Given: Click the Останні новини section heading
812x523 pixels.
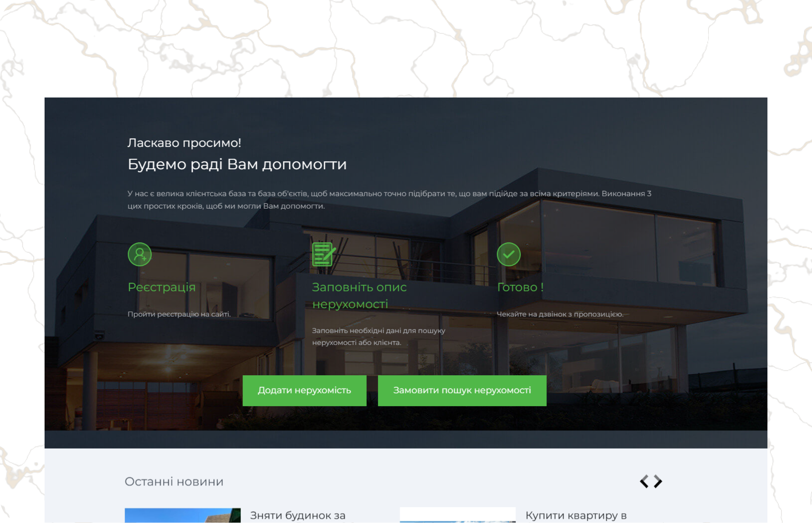Looking at the screenshot, I should [x=174, y=481].
